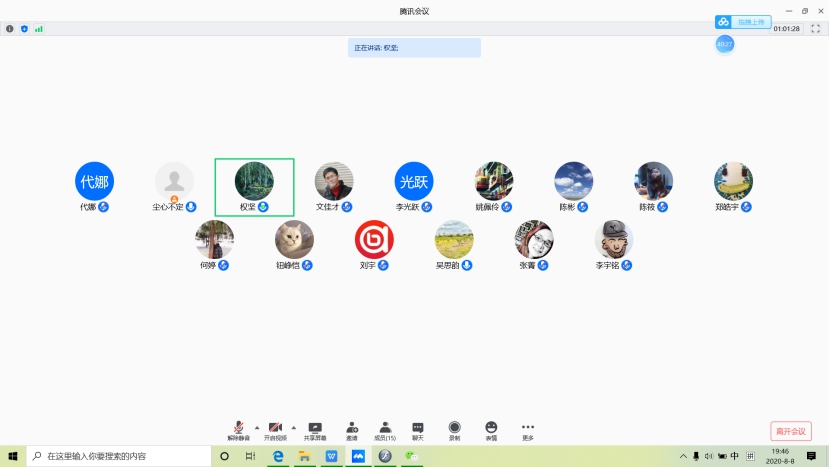Click the blue security shield icon
830x467 pixels.
[24, 29]
